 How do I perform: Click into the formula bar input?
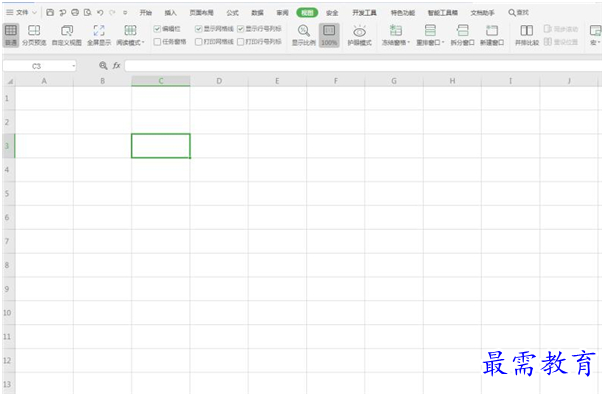pyautogui.click(x=363, y=66)
